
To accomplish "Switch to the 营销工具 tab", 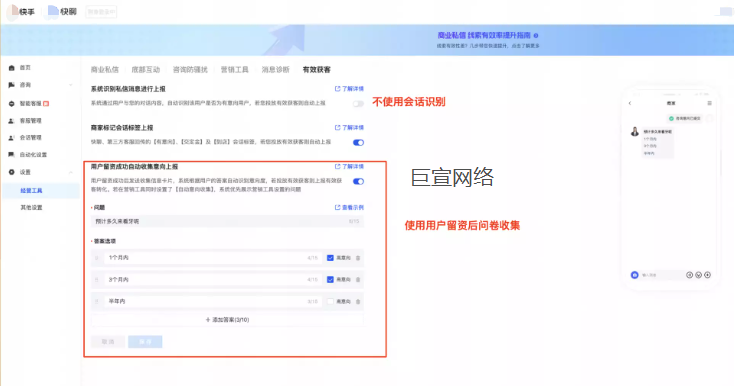I will (x=234, y=70).
